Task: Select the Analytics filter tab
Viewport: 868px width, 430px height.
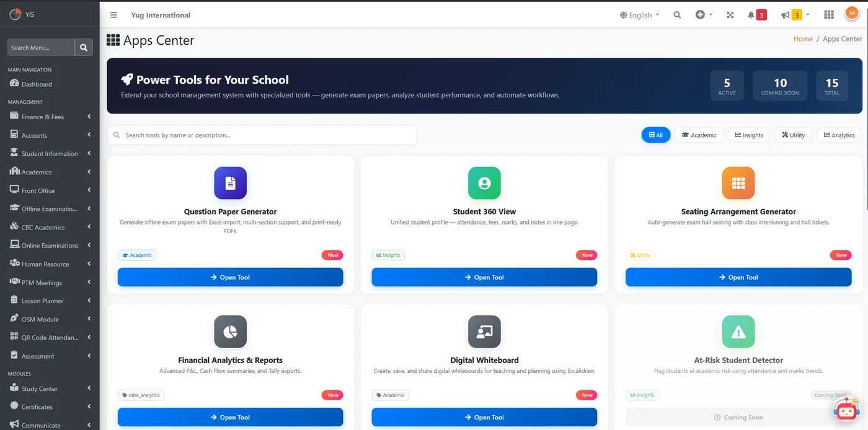Action: [839, 135]
